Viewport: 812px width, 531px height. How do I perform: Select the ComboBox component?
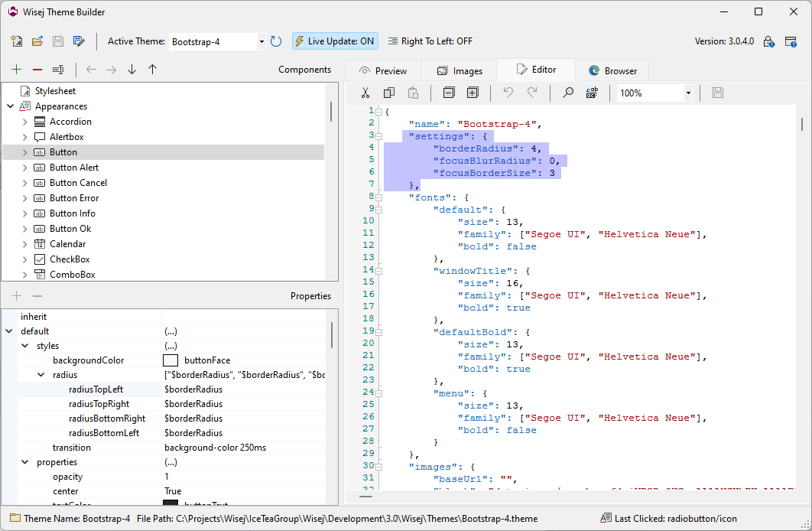[73, 275]
